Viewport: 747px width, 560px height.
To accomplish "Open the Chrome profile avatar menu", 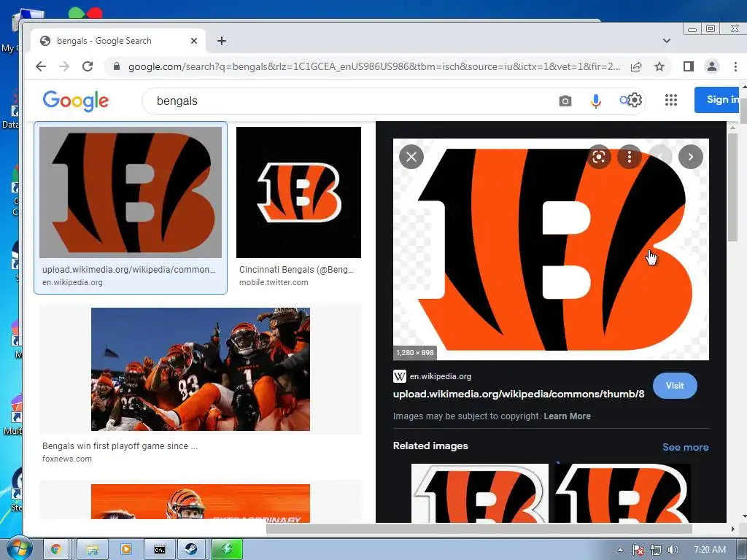I will click(x=712, y=66).
